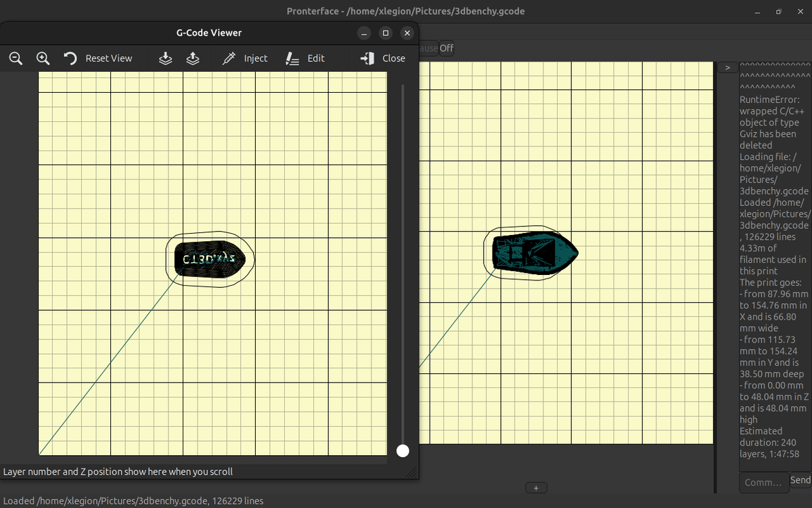
Task: Click the circular arrow Reset View icon
Action: tap(70, 58)
